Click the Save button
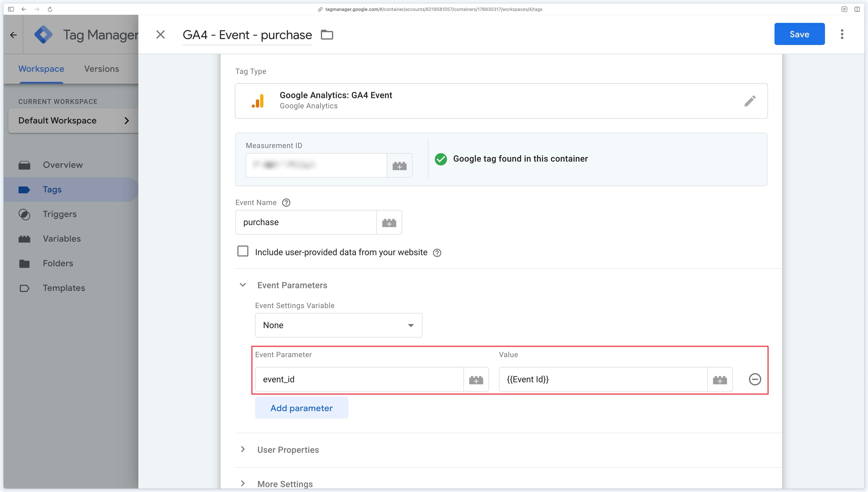This screenshot has height=492, width=868. click(x=799, y=34)
